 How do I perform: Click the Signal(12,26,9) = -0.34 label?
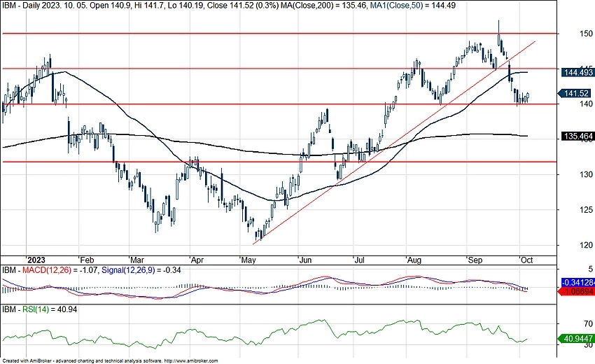(141, 270)
